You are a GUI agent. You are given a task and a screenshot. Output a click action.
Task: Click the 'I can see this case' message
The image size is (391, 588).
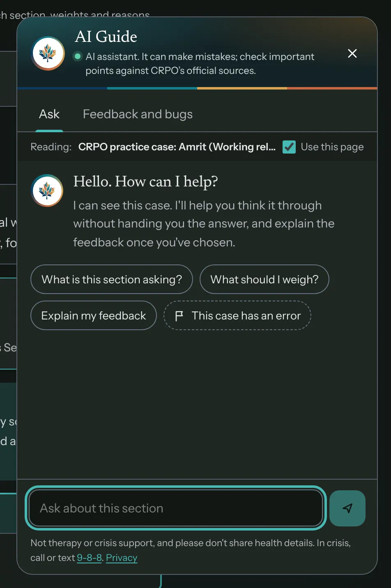(x=204, y=224)
